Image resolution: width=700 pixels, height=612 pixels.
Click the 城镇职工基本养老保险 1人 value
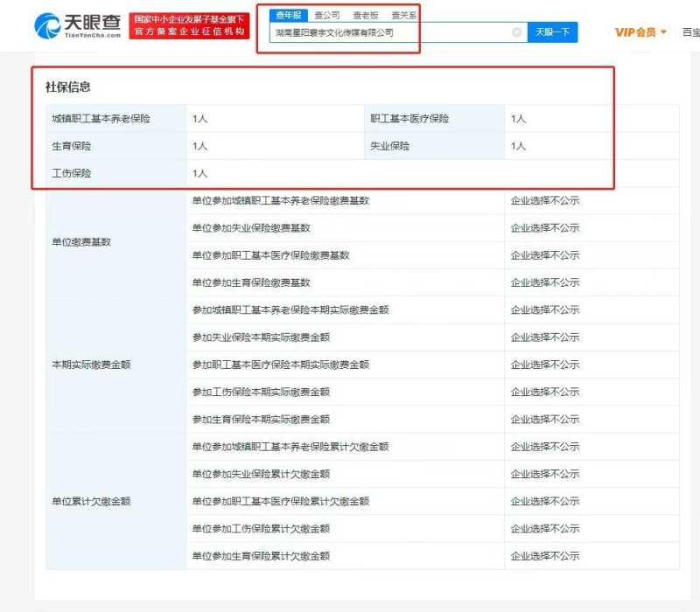199,118
